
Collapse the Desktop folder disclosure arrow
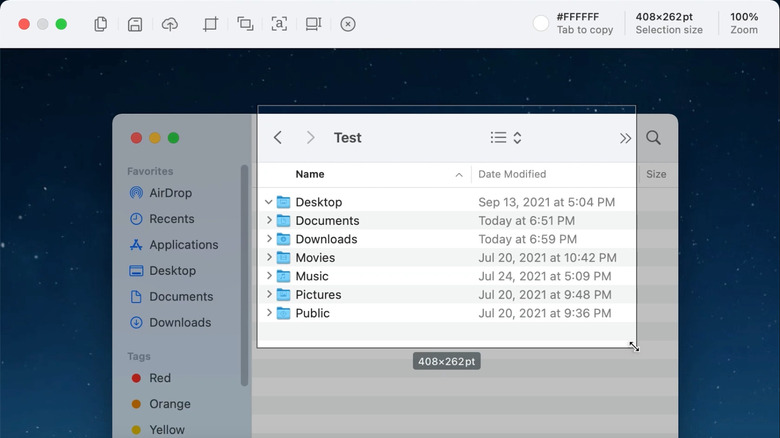[269, 202]
